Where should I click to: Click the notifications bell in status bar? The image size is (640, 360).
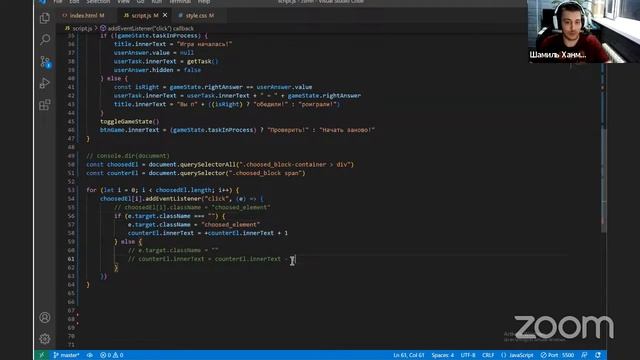(x=598, y=355)
